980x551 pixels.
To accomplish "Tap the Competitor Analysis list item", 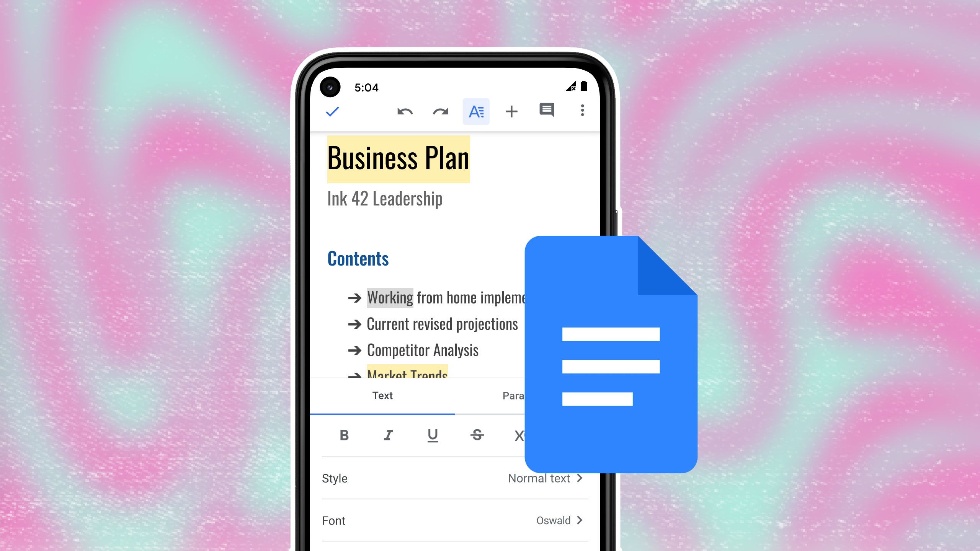I will (x=423, y=349).
